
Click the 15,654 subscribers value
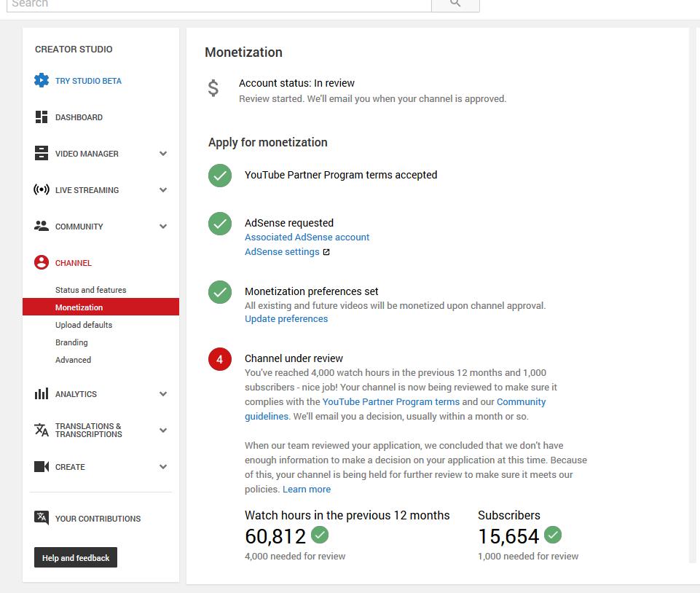(x=508, y=536)
